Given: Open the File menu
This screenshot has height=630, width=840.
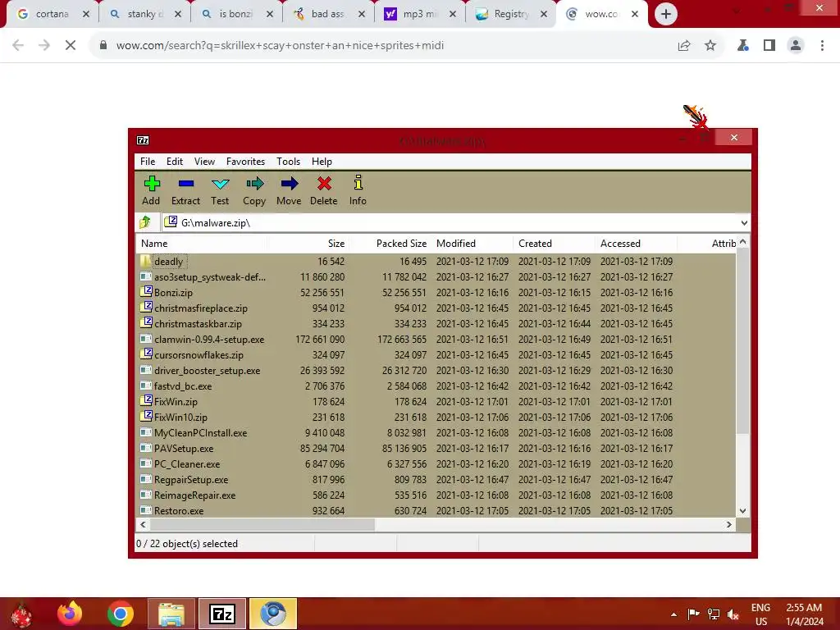Looking at the screenshot, I should 148,162.
